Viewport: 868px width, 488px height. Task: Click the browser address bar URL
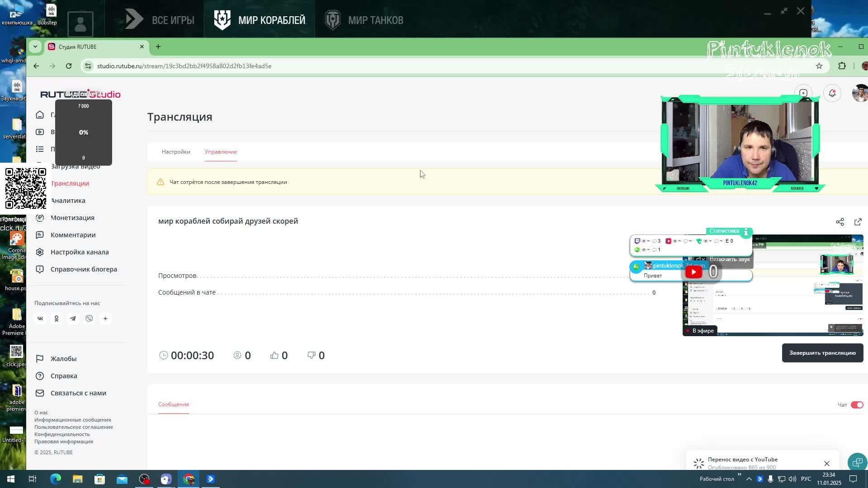point(184,66)
